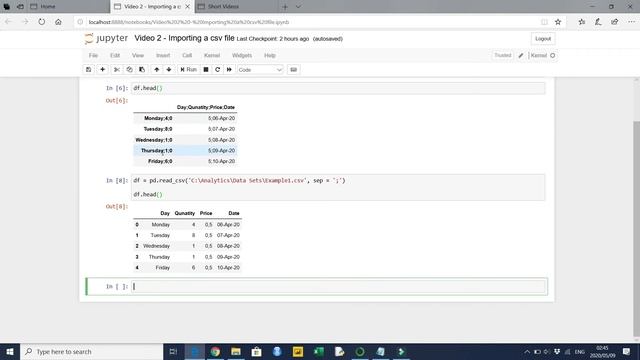Open the View menu

pyautogui.click(x=138, y=56)
